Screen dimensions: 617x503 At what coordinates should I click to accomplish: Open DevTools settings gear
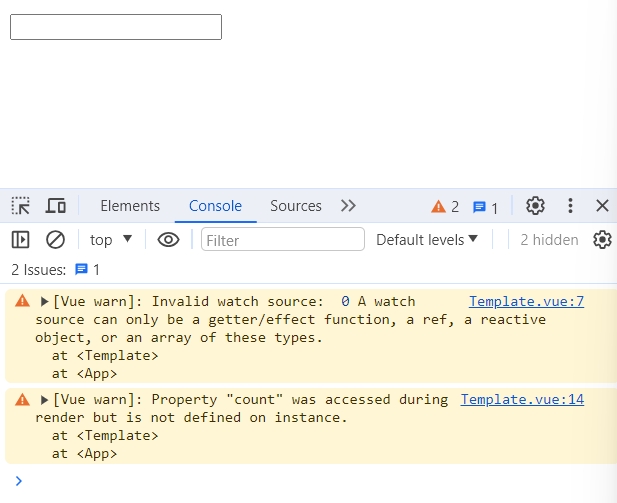(x=535, y=205)
